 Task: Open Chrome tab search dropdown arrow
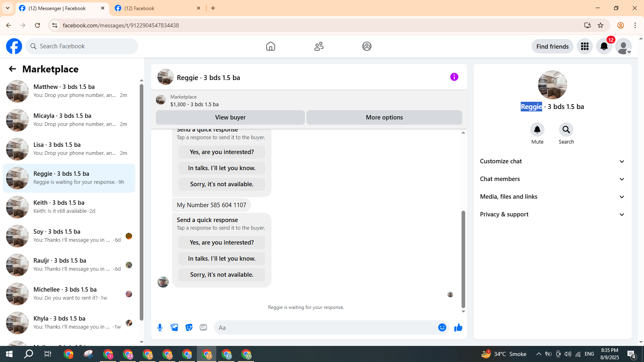click(7, 8)
